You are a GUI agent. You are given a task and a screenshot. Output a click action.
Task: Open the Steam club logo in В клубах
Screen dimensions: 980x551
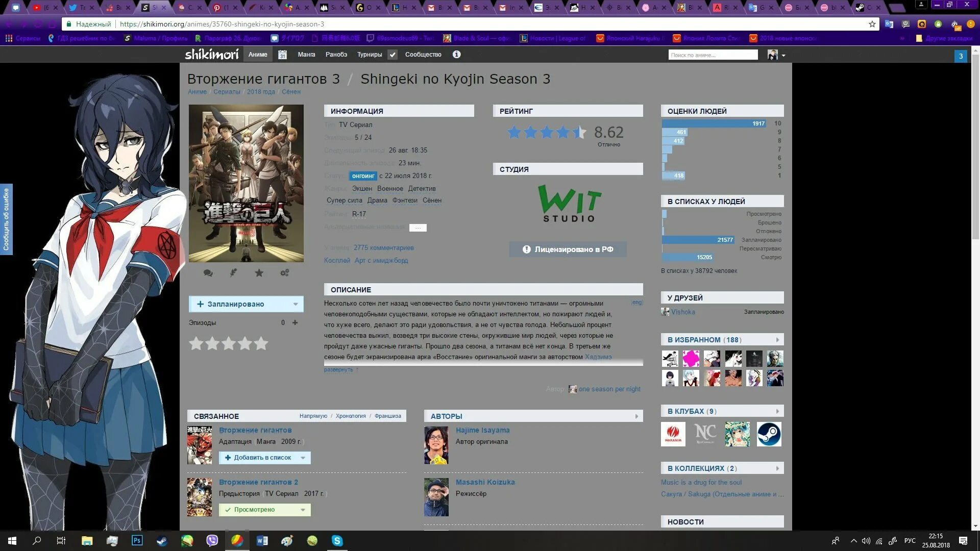click(769, 434)
